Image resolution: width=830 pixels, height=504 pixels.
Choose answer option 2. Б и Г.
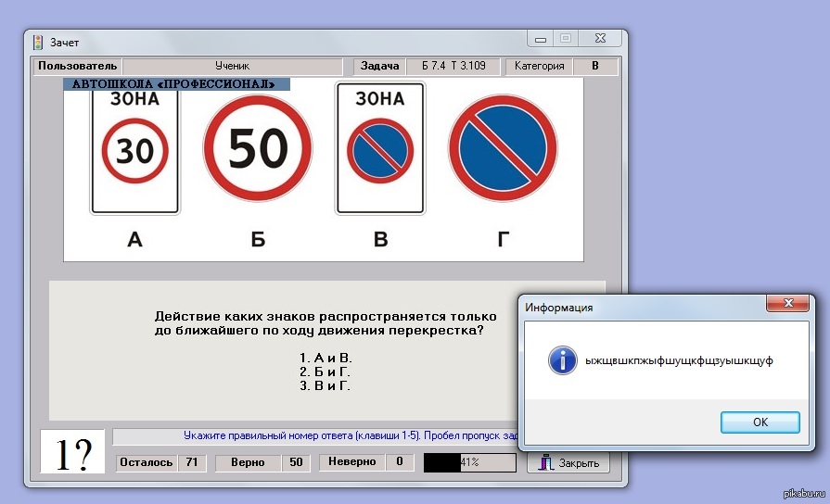tap(326, 372)
